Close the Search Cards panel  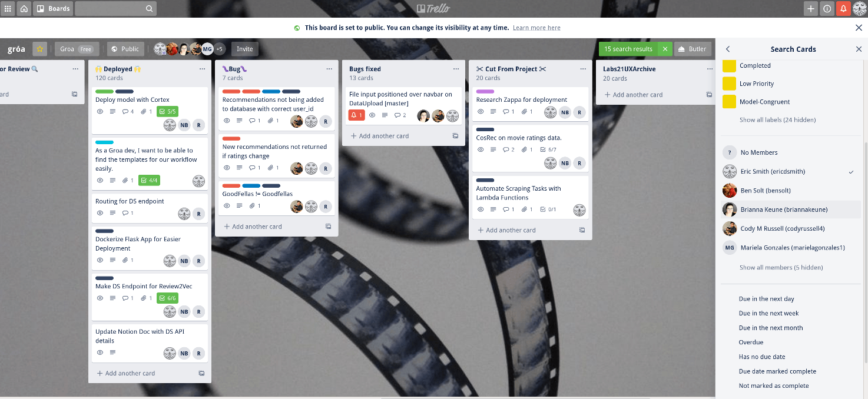tap(859, 49)
